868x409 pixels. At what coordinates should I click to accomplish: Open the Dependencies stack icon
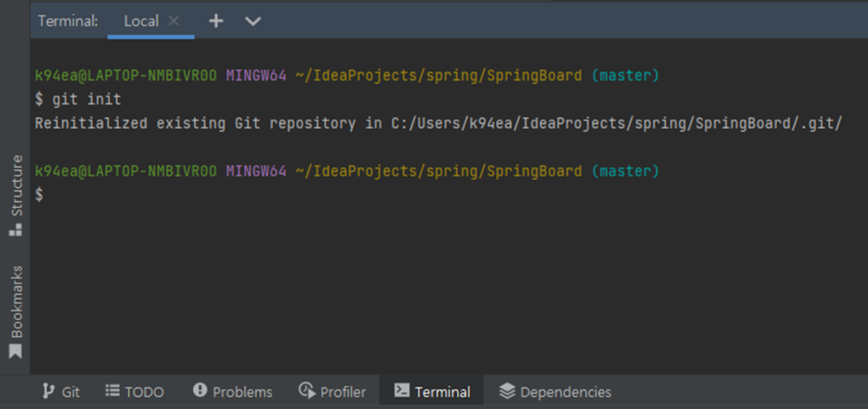(507, 391)
